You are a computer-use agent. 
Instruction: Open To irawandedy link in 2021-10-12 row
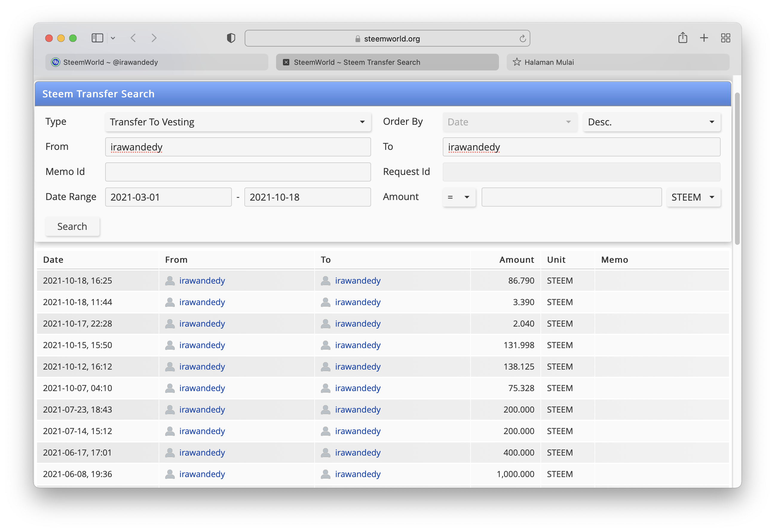[358, 367]
